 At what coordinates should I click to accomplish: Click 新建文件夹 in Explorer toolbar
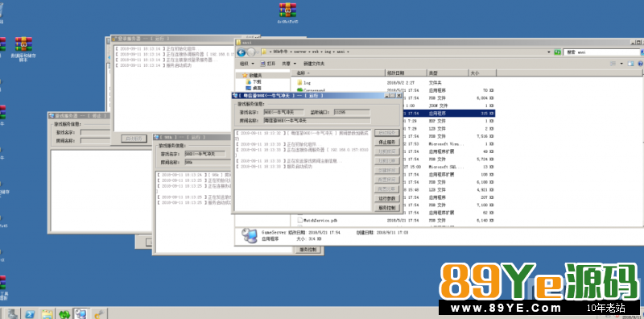(x=314, y=64)
